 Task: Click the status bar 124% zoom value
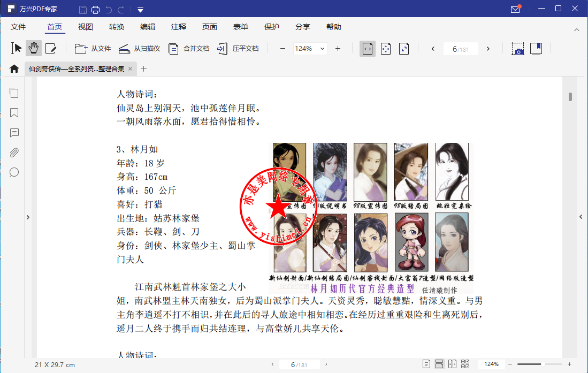(x=491, y=364)
